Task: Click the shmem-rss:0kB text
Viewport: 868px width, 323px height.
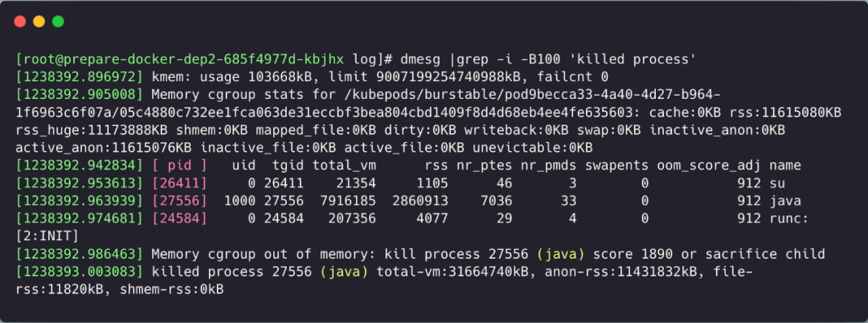Action: pos(172,289)
